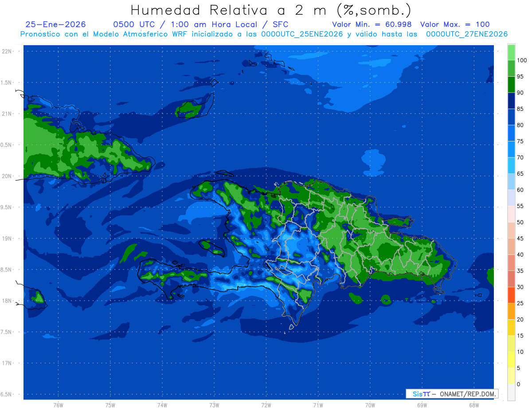Click the "71W" longitude axis label

pos(318,405)
